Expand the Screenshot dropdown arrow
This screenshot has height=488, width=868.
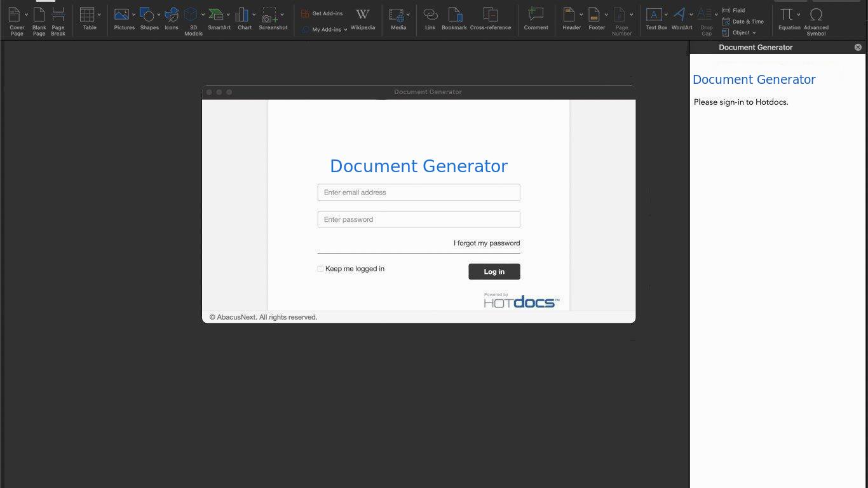282,14
